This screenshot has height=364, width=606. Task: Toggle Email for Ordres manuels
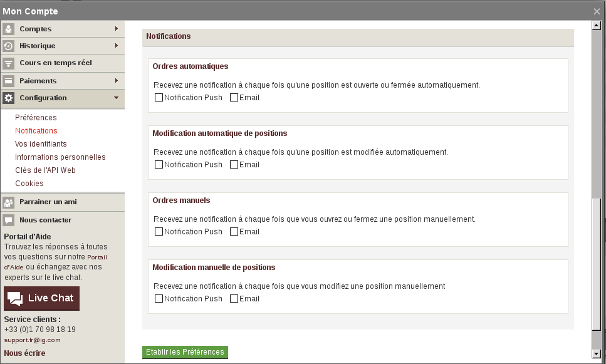[234, 231]
